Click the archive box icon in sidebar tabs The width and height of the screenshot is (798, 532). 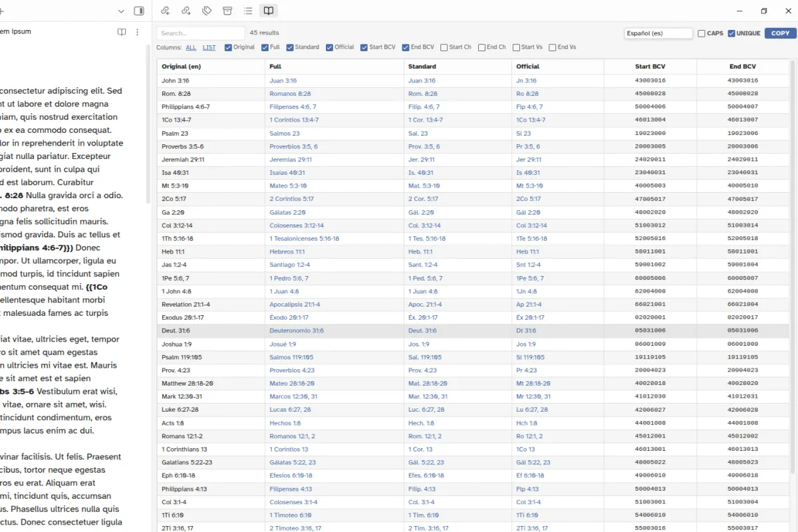pos(227,11)
